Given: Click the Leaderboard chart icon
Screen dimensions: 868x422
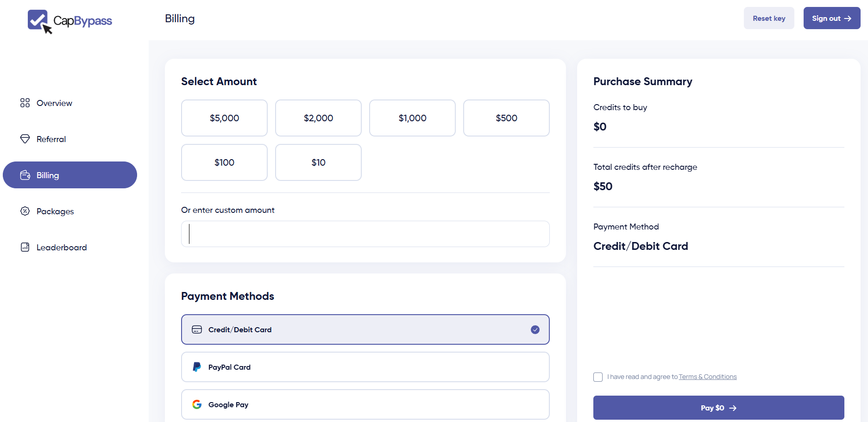Looking at the screenshot, I should [x=25, y=247].
